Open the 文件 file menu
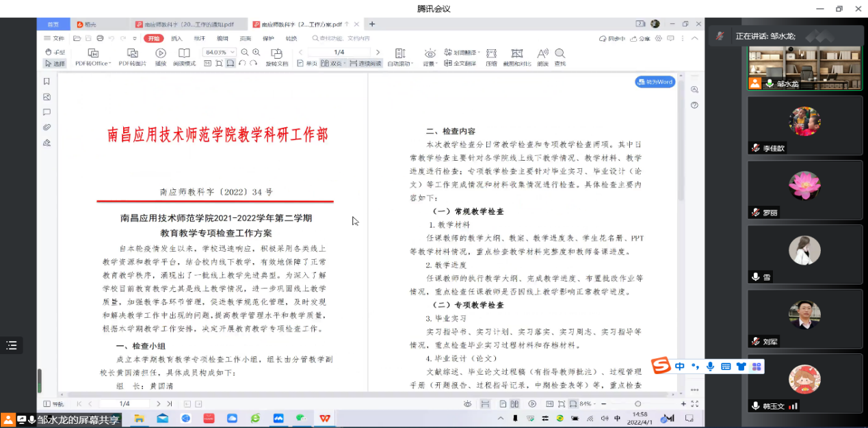Screen dimensions: 868x428 [55, 38]
